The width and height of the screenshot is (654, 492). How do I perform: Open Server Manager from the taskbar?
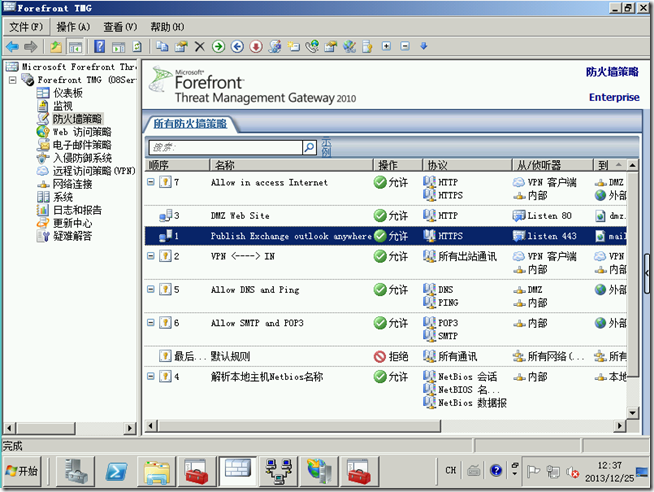(x=76, y=471)
